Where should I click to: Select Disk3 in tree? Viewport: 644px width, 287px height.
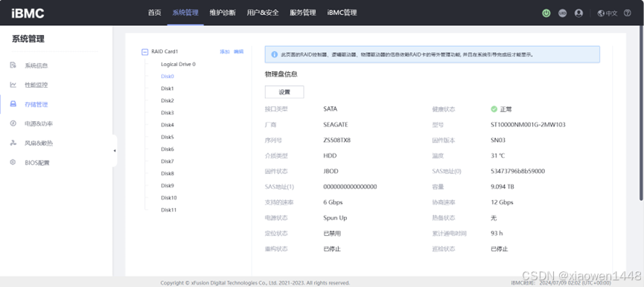168,113
